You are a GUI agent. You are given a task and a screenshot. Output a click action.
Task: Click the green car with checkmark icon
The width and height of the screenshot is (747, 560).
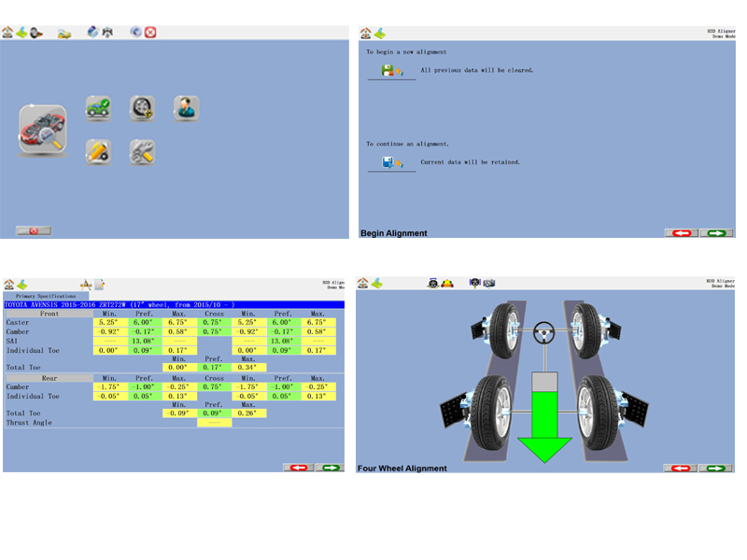(98, 108)
